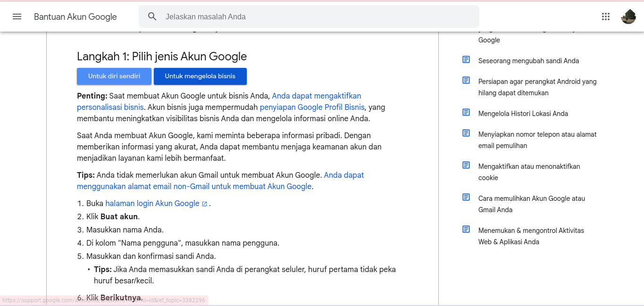Click the bold Penting: label
This screenshot has height=306, width=644.
pyautogui.click(x=92, y=96)
